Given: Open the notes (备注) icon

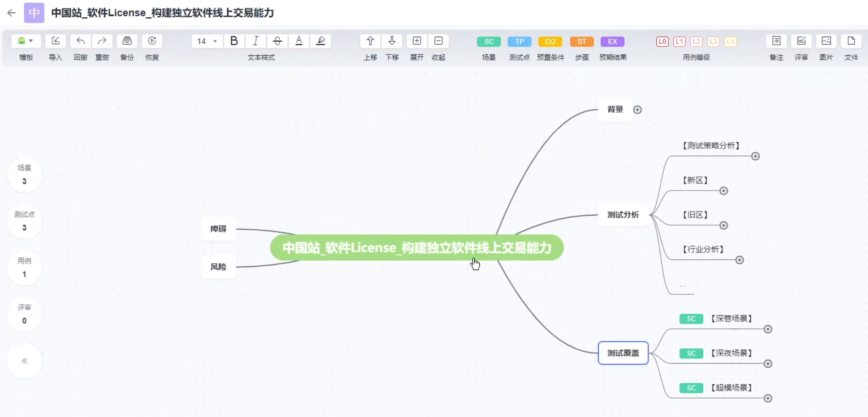Looking at the screenshot, I should pos(776,41).
